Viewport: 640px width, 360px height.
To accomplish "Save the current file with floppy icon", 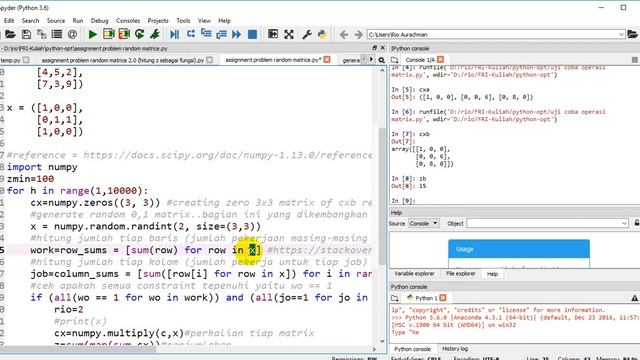I will 26,34.
